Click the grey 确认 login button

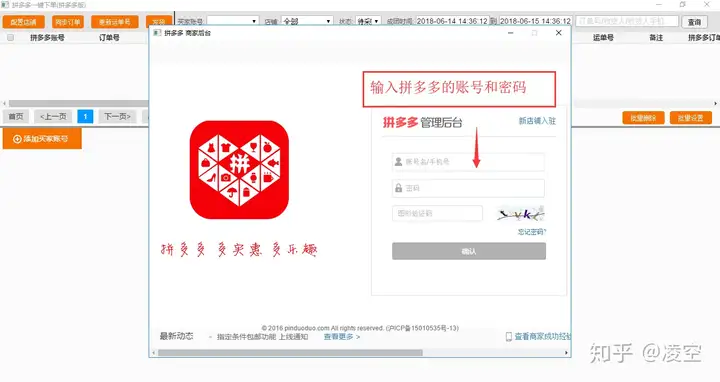pyautogui.click(x=469, y=251)
